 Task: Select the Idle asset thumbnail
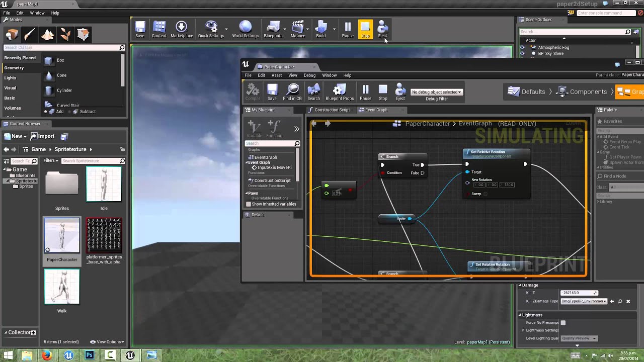tap(104, 184)
